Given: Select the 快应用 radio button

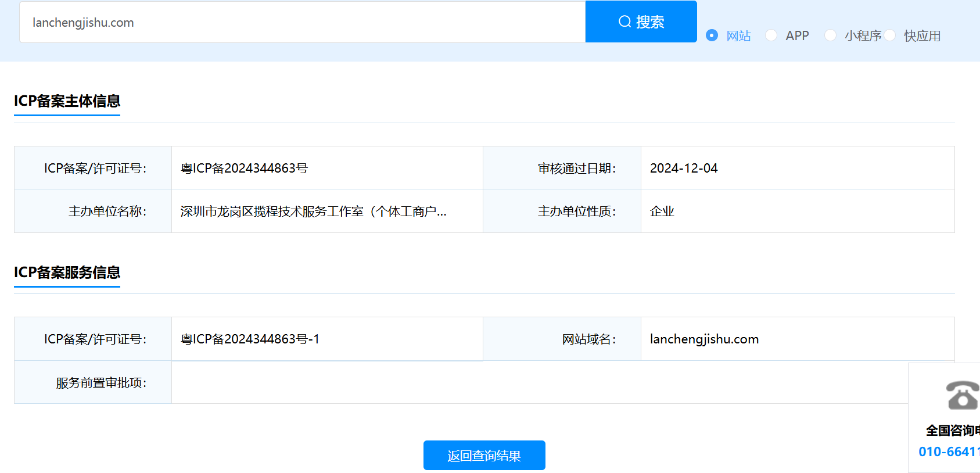Looking at the screenshot, I should [889, 35].
